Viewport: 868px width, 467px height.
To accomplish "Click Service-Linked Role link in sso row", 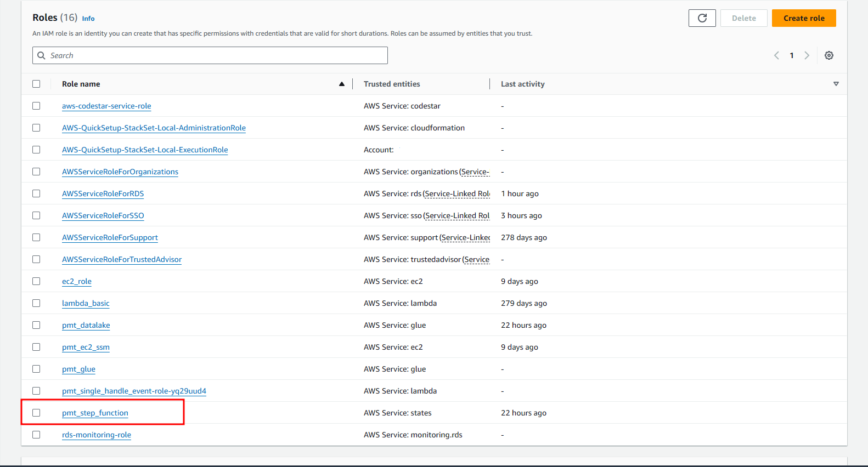I will pos(457,215).
